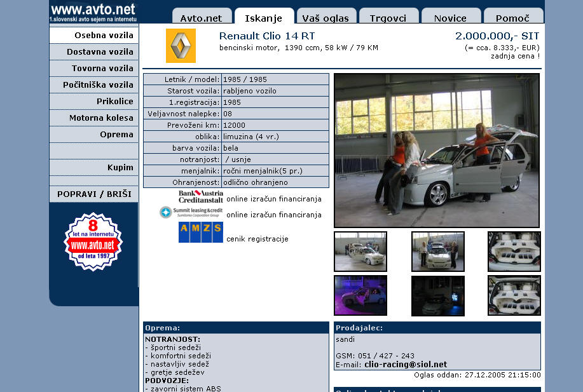Open the cenik registracije link
Screen dimensions: 583x392
tap(257, 239)
